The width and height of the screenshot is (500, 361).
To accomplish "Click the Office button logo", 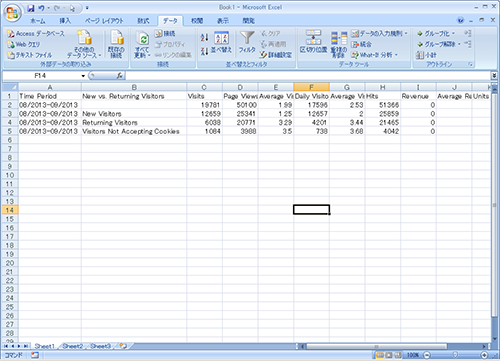I will 12,13.
